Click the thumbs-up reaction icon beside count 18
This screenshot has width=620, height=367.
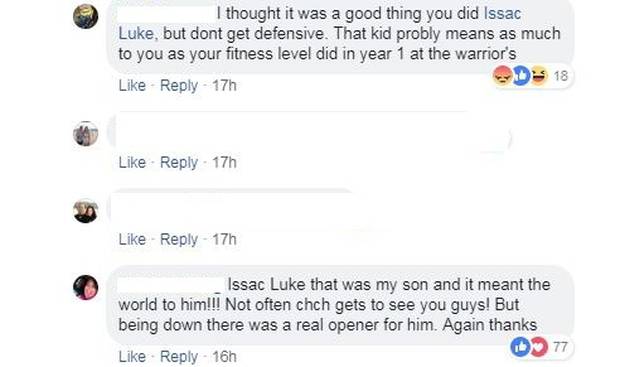pyautogui.click(x=521, y=75)
